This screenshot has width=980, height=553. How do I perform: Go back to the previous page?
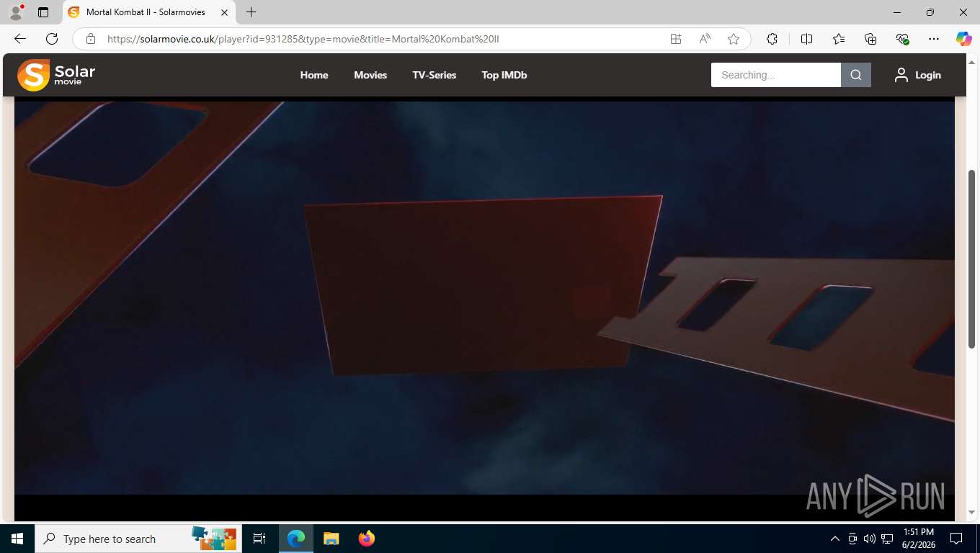point(20,39)
